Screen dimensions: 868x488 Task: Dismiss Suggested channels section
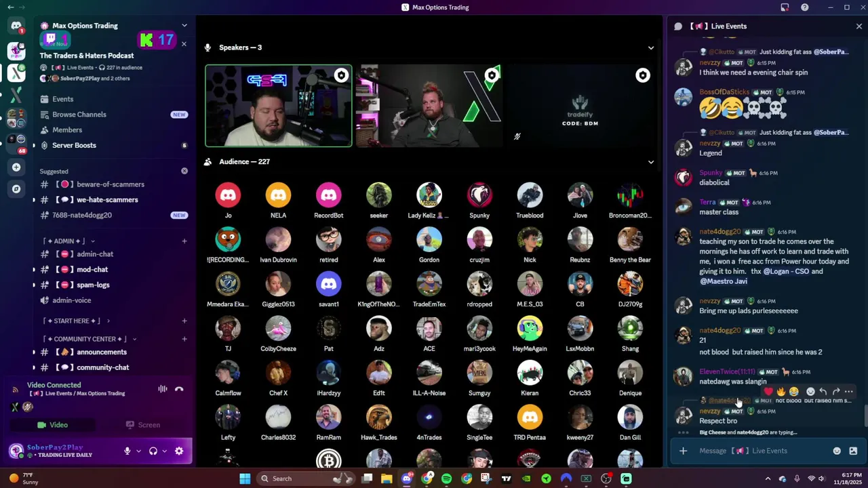pyautogui.click(x=184, y=171)
